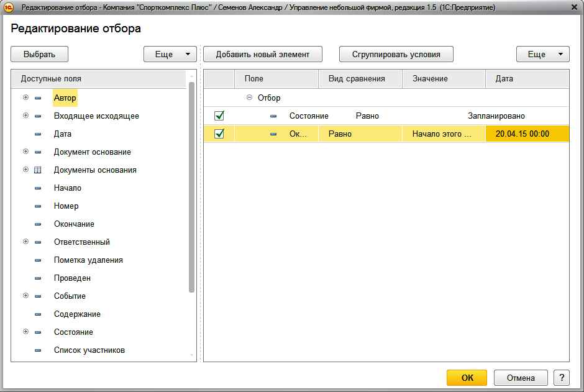Click the Поле column header
Screen dimensions: 584x392
[276, 79]
